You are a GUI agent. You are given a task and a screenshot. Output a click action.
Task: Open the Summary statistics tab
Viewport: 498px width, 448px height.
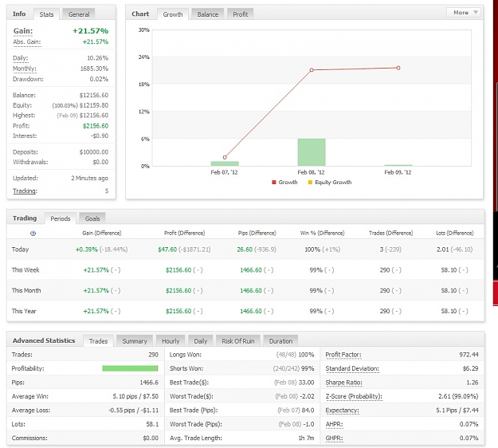coord(135,341)
